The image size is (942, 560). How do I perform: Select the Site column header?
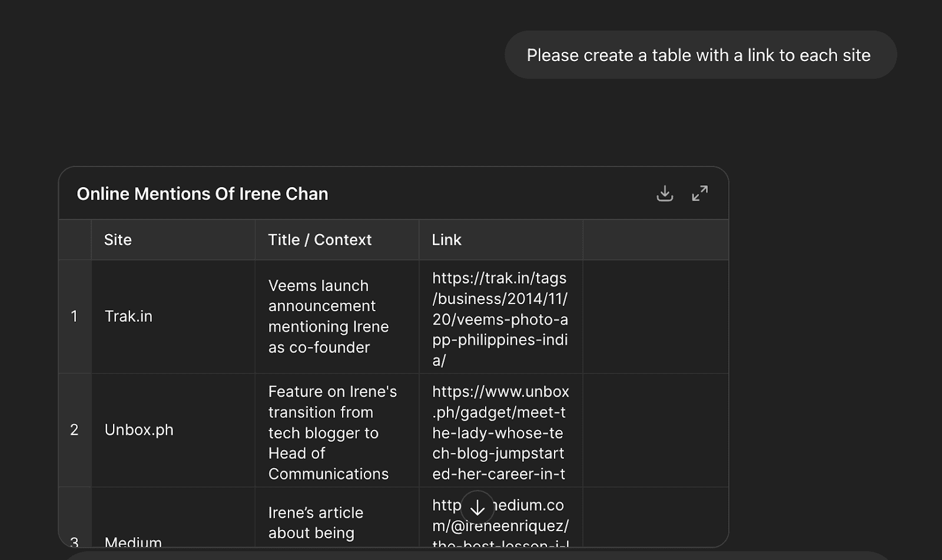pyautogui.click(x=173, y=240)
